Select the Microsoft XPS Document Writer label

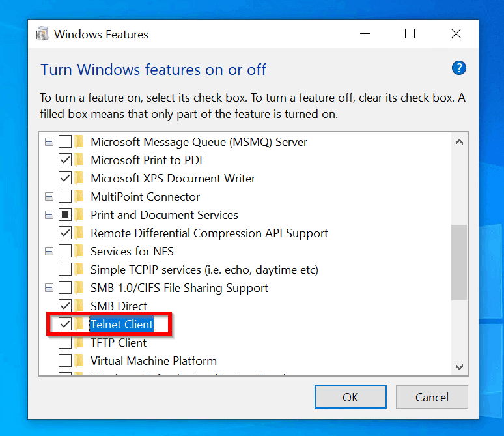(173, 179)
